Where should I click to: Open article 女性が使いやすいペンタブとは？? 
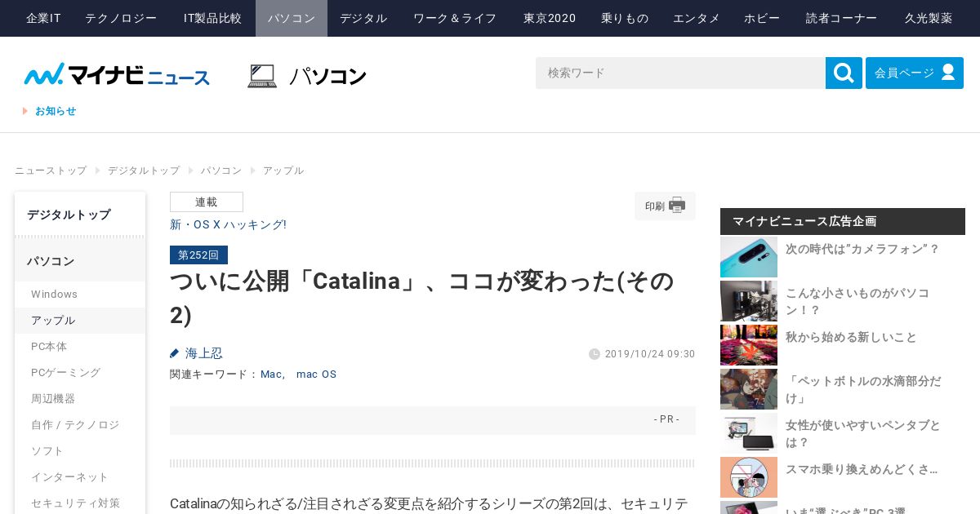(863, 433)
